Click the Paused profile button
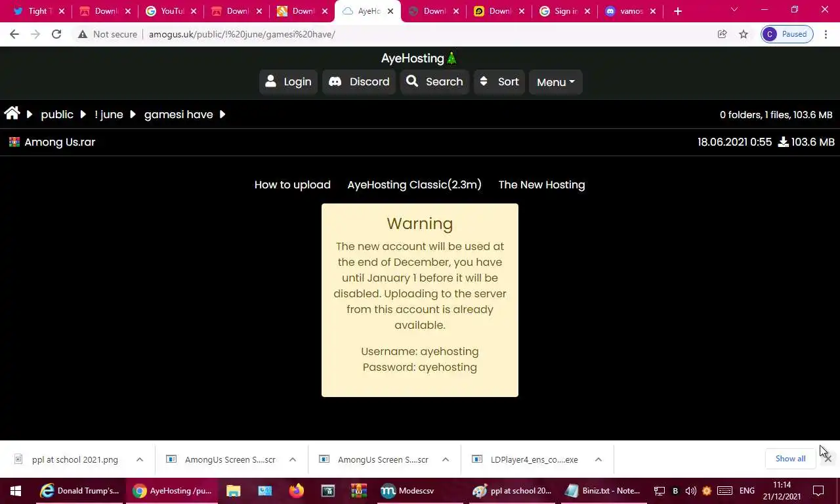The height and width of the screenshot is (504, 840). click(787, 34)
